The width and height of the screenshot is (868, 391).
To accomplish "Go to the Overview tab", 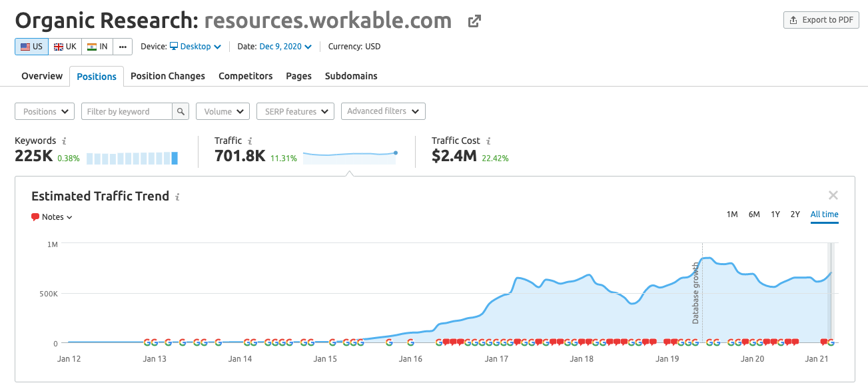I will pos(42,76).
